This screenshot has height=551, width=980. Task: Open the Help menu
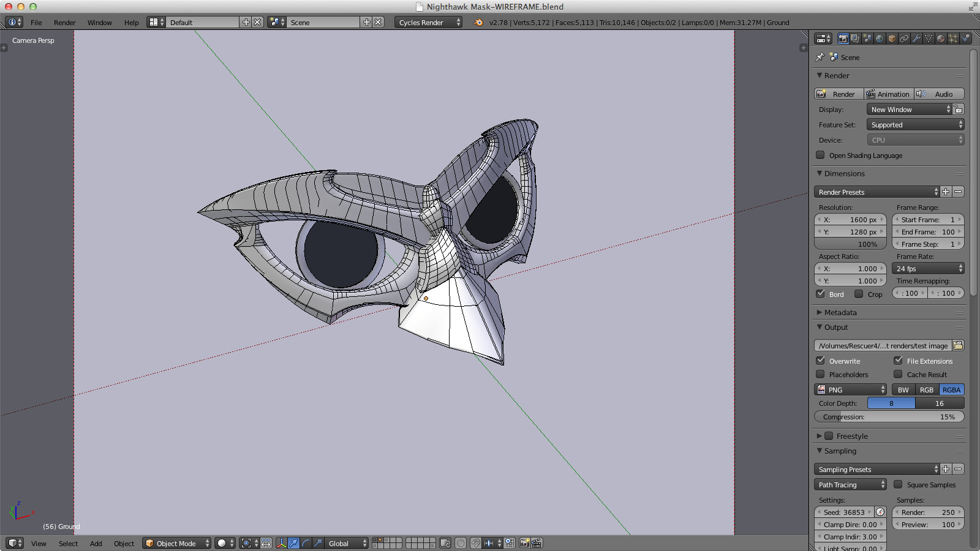(x=131, y=22)
